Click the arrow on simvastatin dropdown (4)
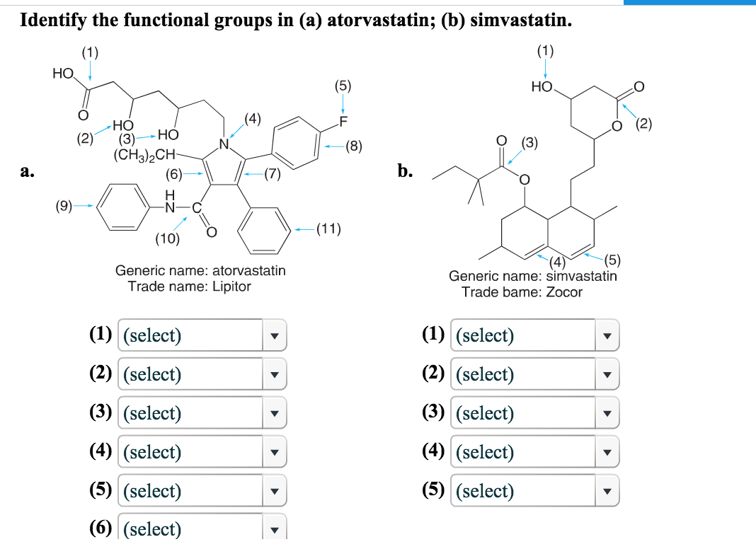Image resolution: width=756 pixels, height=549 pixels. 607,451
